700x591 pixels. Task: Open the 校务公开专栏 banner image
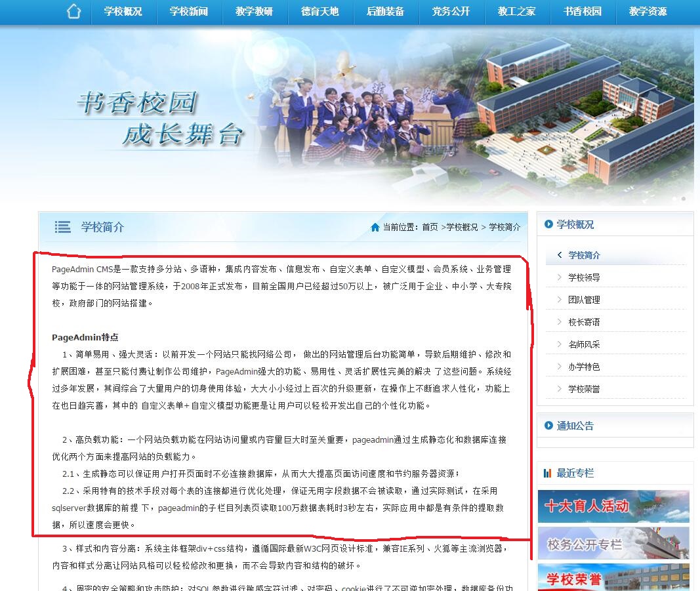613,543
